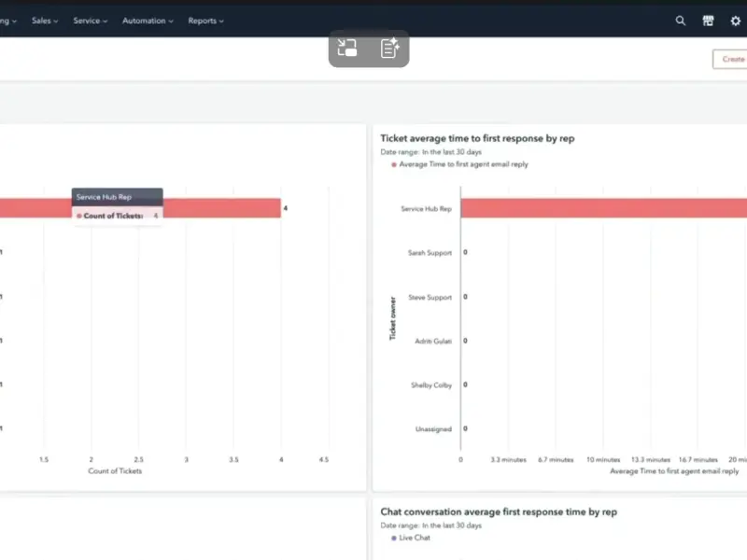
Task: Open the settings gear icon
Action: [x=735, y=21]
